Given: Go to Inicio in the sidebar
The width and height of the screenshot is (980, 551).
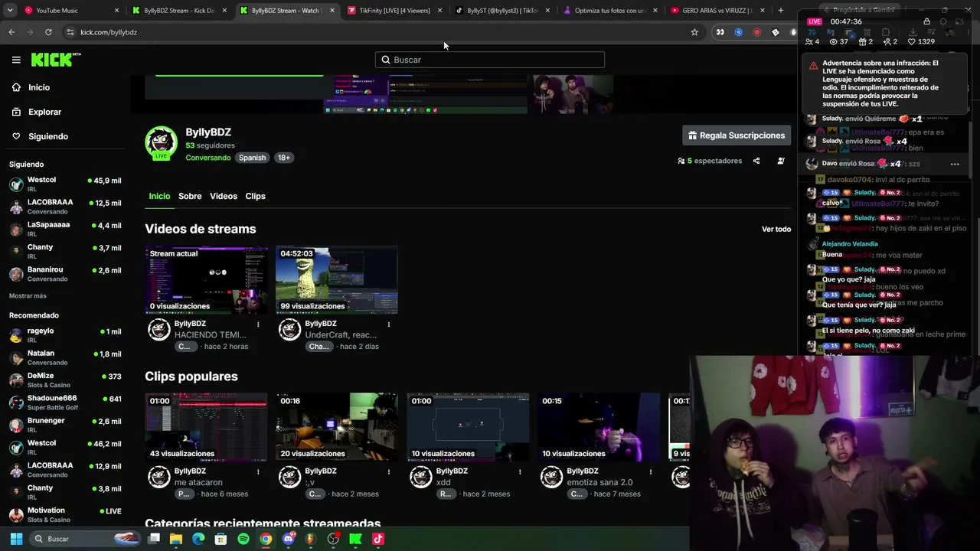Looking at the screenshot, I should click(39, 87).
